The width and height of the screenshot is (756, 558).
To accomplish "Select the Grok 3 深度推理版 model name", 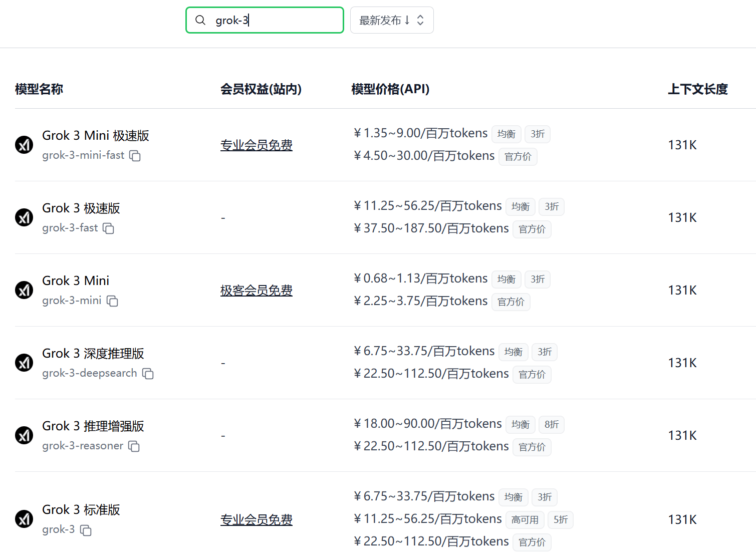I will (93, 354).
